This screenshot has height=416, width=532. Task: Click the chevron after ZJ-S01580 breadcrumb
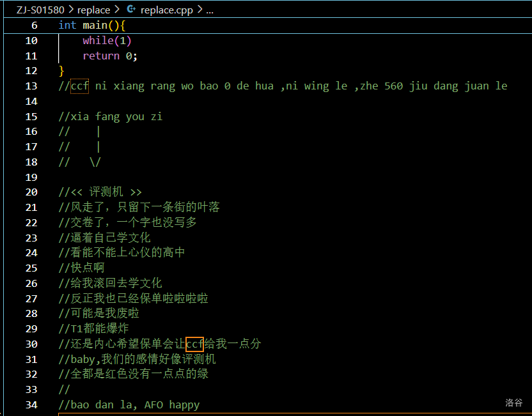click(72, 10)
